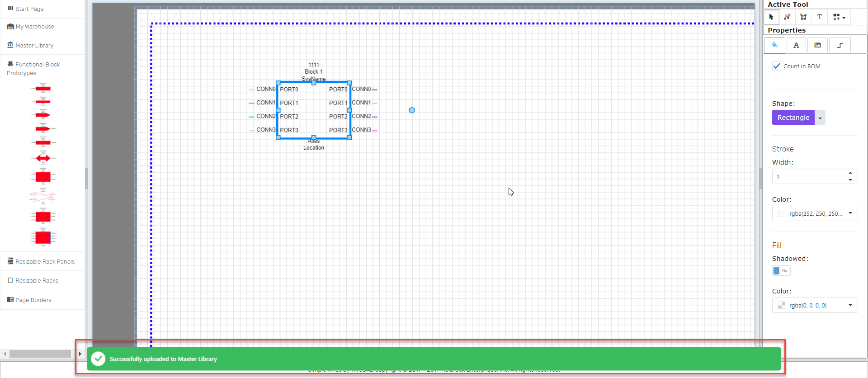Click the SysName label above block

click(314, 79)
